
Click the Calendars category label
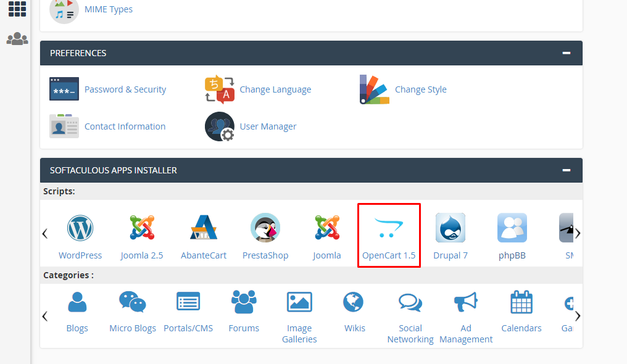(x=521, y=328)
